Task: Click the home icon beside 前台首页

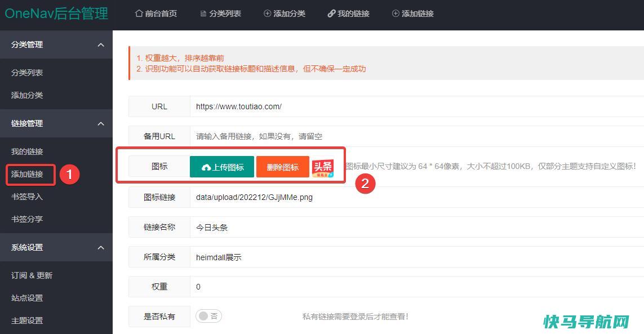Action: [x=139, y=14]
